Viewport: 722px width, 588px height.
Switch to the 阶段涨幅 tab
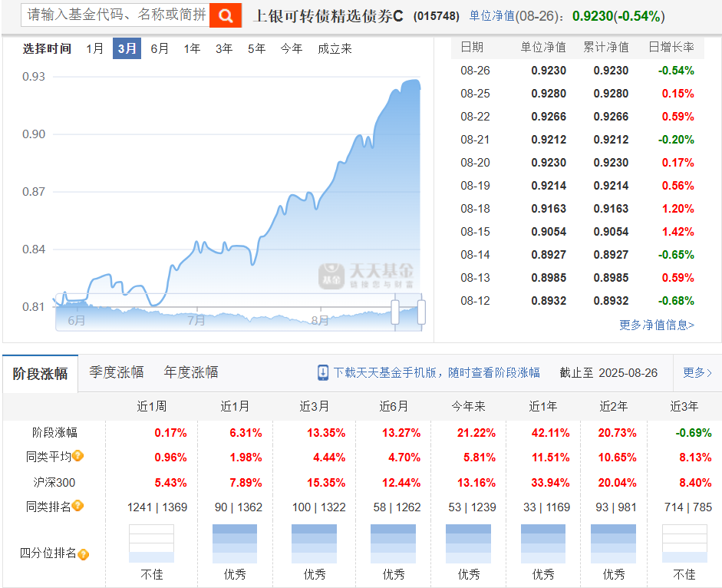pos(40,373)
